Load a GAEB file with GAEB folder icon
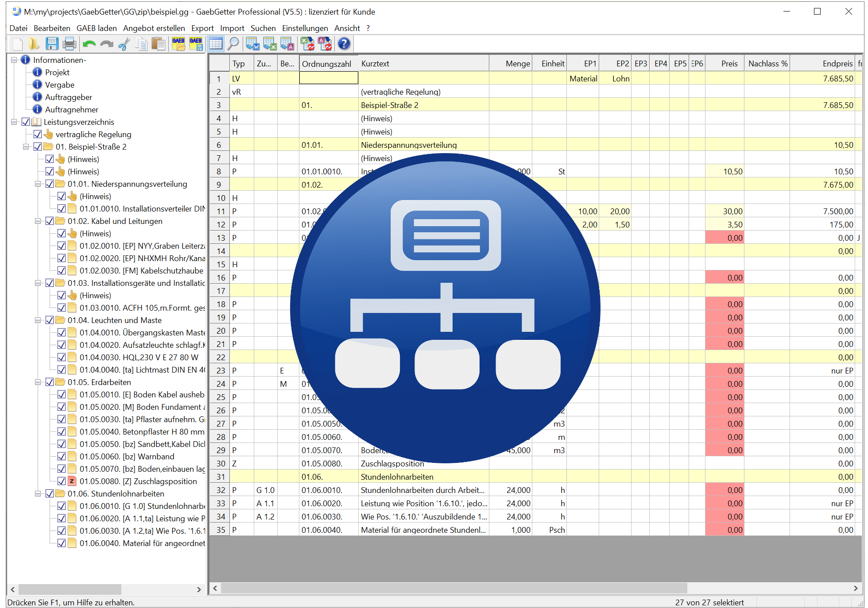Image resolution: width=868 pixels, height=608 pixels. 179,44
